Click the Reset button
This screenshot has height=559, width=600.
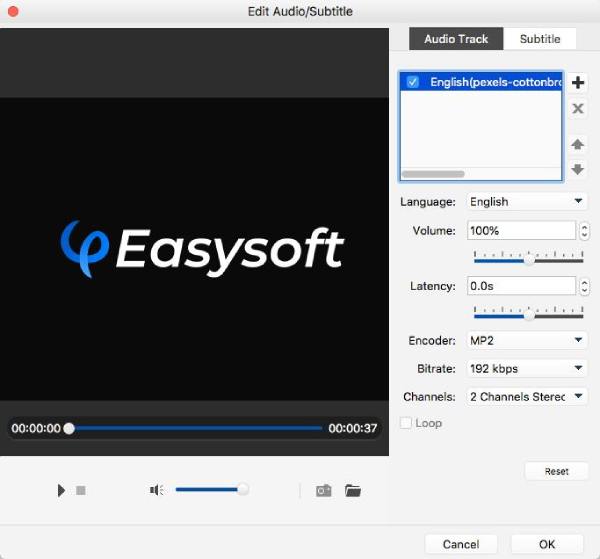(x=556, y=471)
